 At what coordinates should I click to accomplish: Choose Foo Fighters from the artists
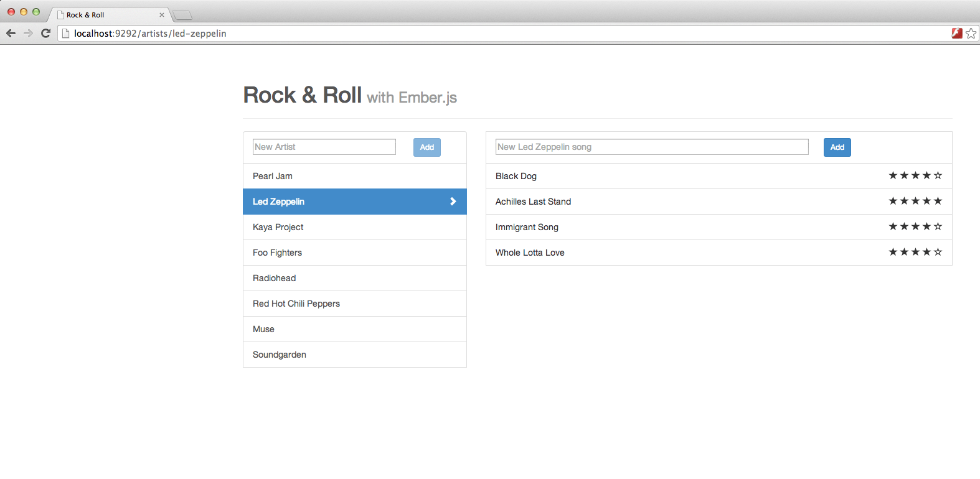click(x=355, y=253)
